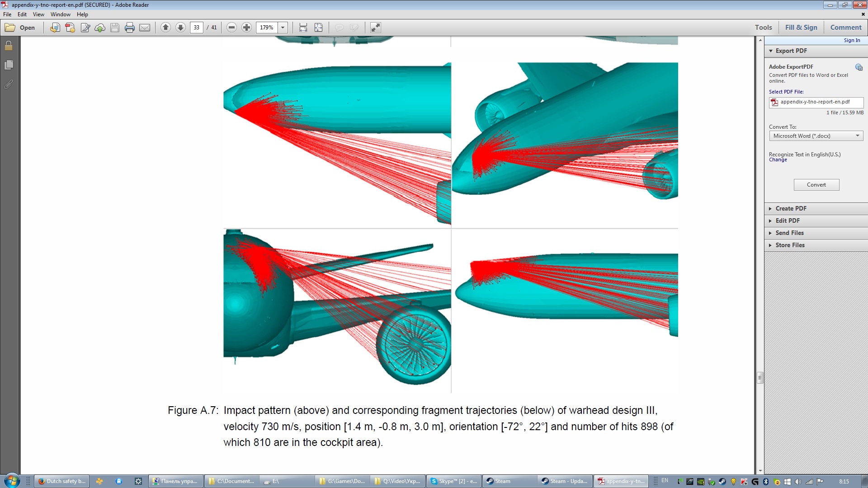Expand the Create PDF section
Screen dimensions: 868x488
[791, 208]
